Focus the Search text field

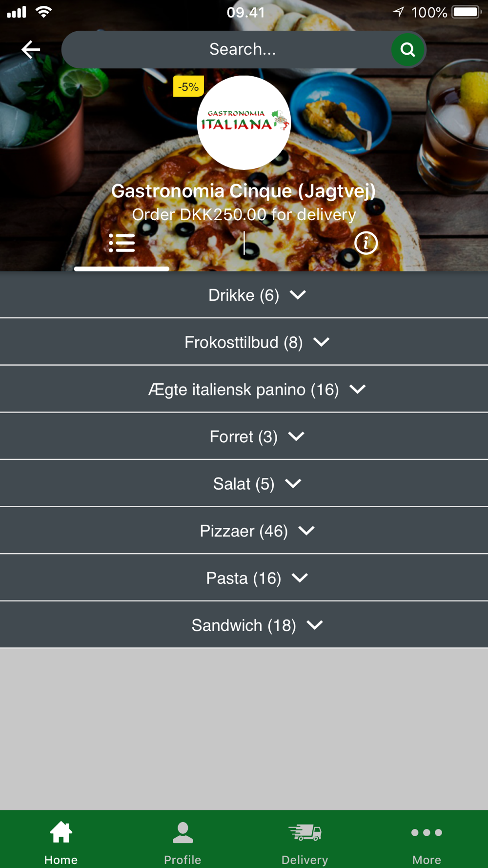[227, 49]
